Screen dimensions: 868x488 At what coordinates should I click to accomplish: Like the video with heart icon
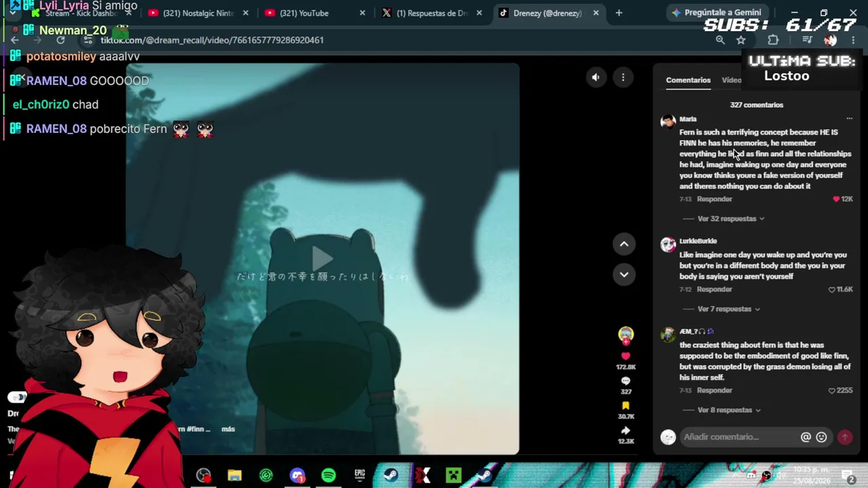625,356
